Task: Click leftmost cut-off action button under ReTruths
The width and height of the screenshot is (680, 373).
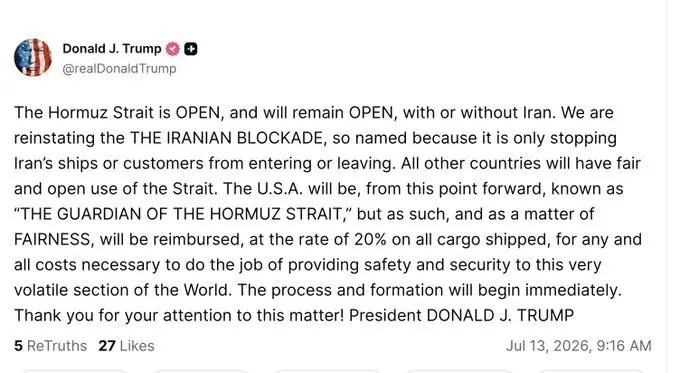Action: pos(74,371)
